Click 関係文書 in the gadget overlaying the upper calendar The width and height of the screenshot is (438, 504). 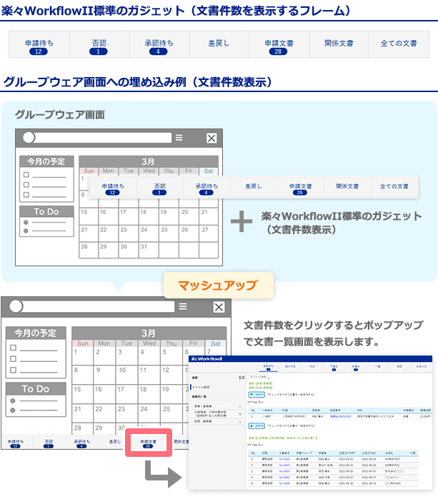click(347, 187)
